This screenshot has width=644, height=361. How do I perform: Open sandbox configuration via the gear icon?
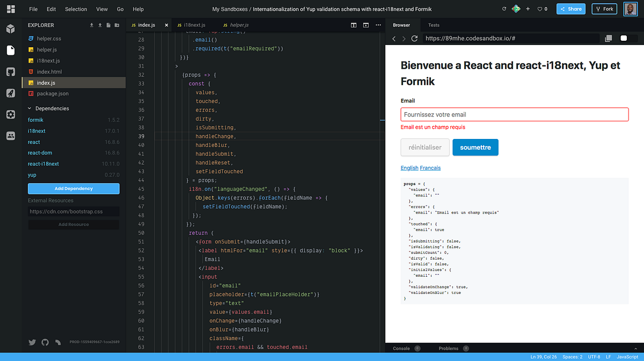click(x=10, y=114)
